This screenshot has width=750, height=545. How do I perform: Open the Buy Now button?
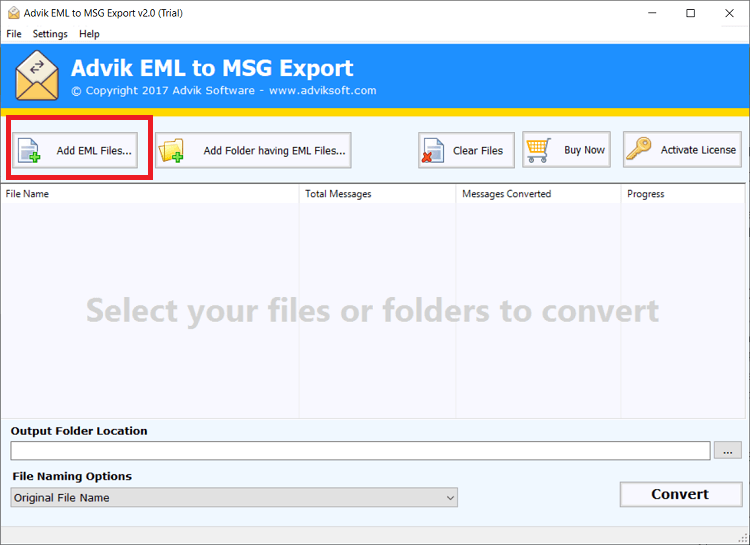click(x=566, y=149)
